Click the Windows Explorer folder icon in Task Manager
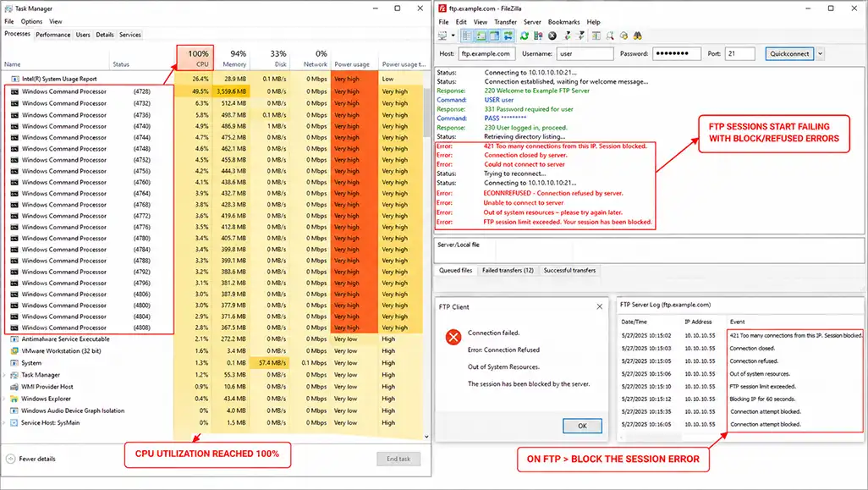 tap(14, 399)
